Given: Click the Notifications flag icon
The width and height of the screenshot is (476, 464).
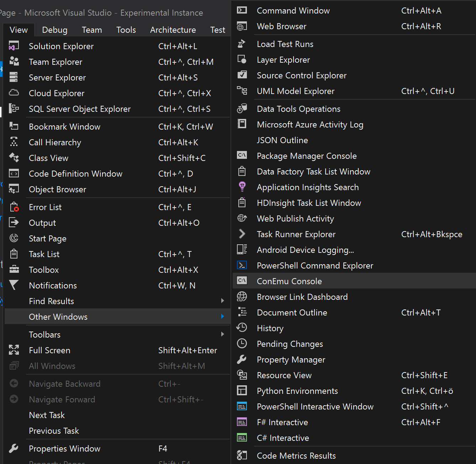Looking at the screenshot, I should [14, 286].
